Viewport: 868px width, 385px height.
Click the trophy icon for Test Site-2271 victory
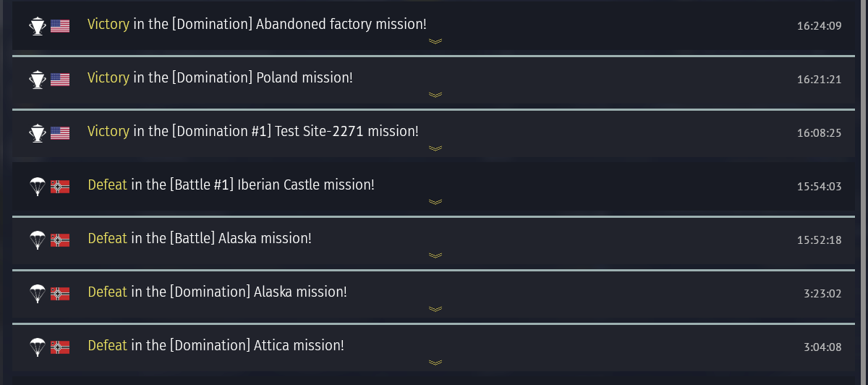(x=37, y=133)
